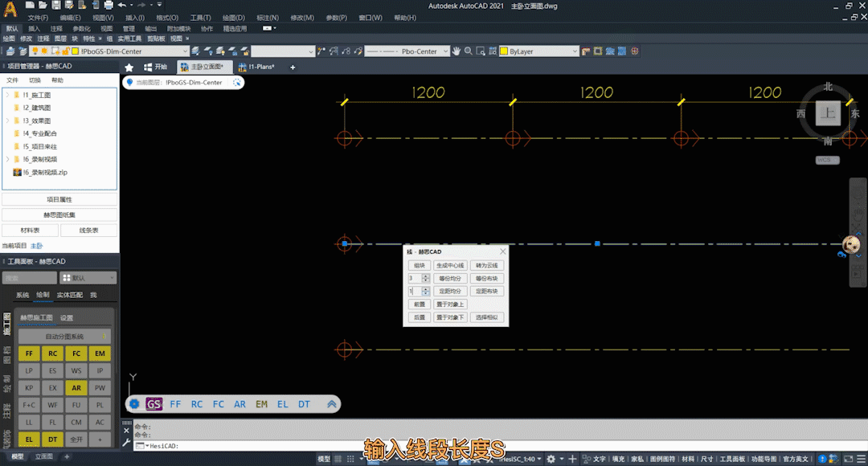Click the pan hand tool icon
This screenshot has width=868, height=466.
click(457, 51)
